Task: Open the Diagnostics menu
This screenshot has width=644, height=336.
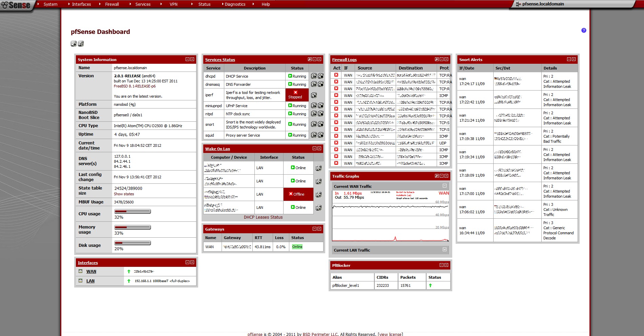Action: click(x=235, y=4)
